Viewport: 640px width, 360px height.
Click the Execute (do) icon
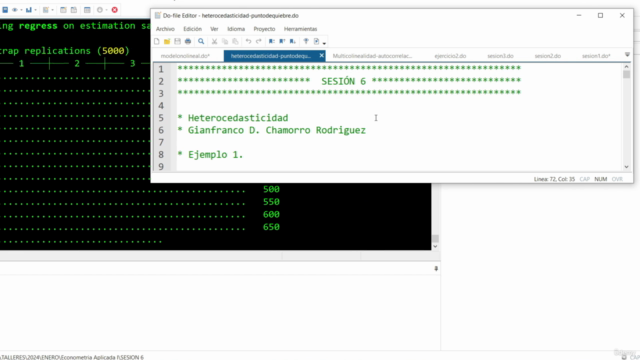coord(316,41)
